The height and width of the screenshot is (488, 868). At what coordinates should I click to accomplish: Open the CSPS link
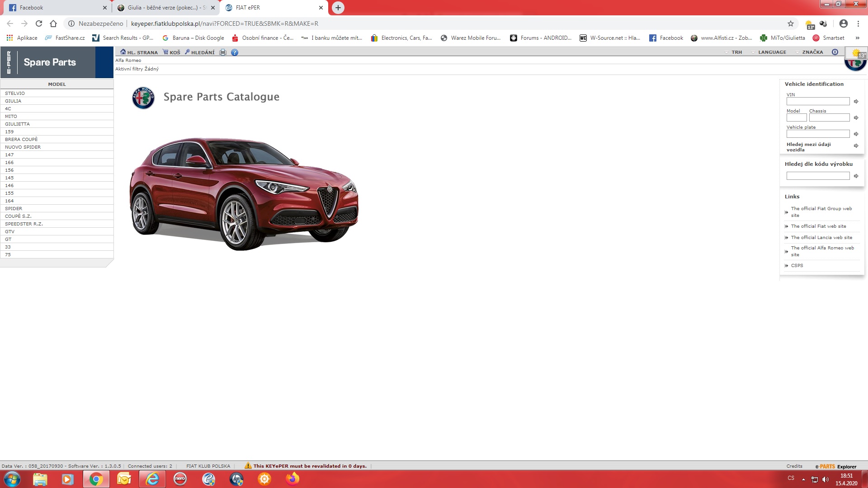[x=797, y=266]
